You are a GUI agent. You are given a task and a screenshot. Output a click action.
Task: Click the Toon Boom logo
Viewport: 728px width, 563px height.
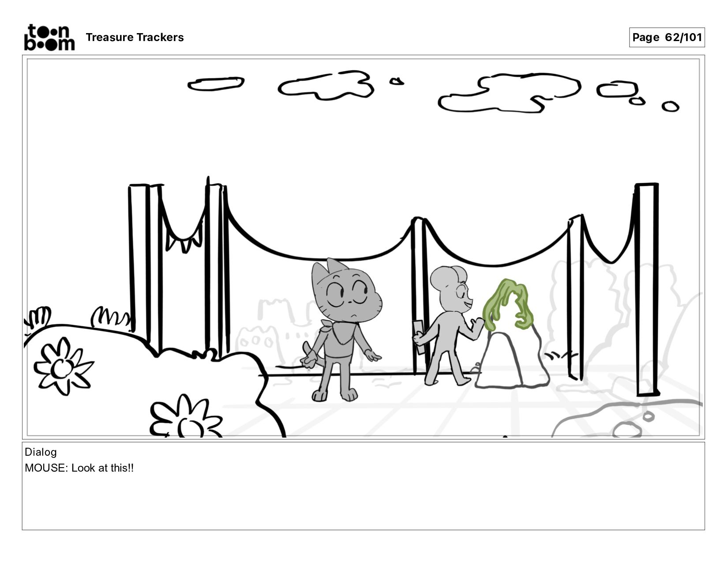49,38
